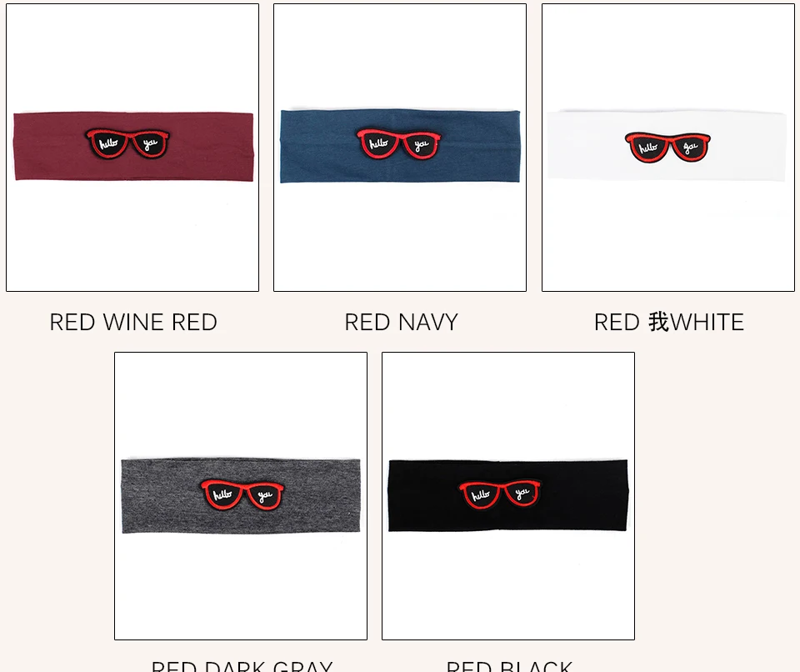Click the RED NAVY label

pos(401,322)
